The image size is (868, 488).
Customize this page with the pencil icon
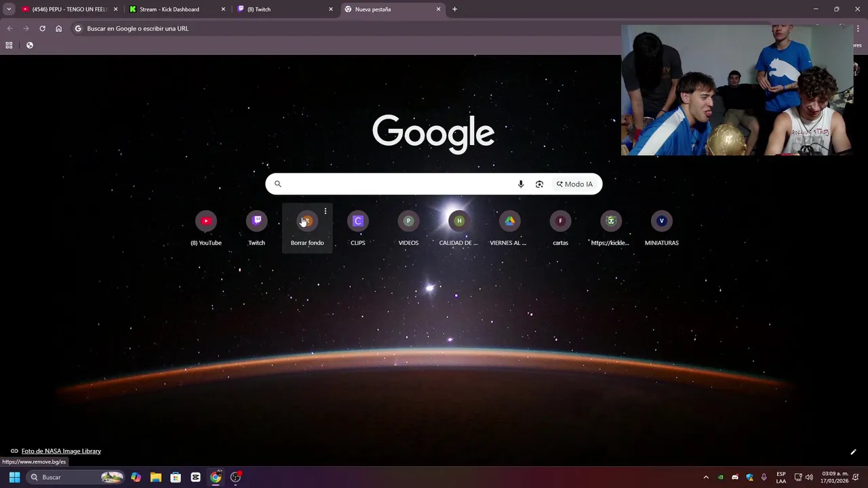click(x=853, y=452)
